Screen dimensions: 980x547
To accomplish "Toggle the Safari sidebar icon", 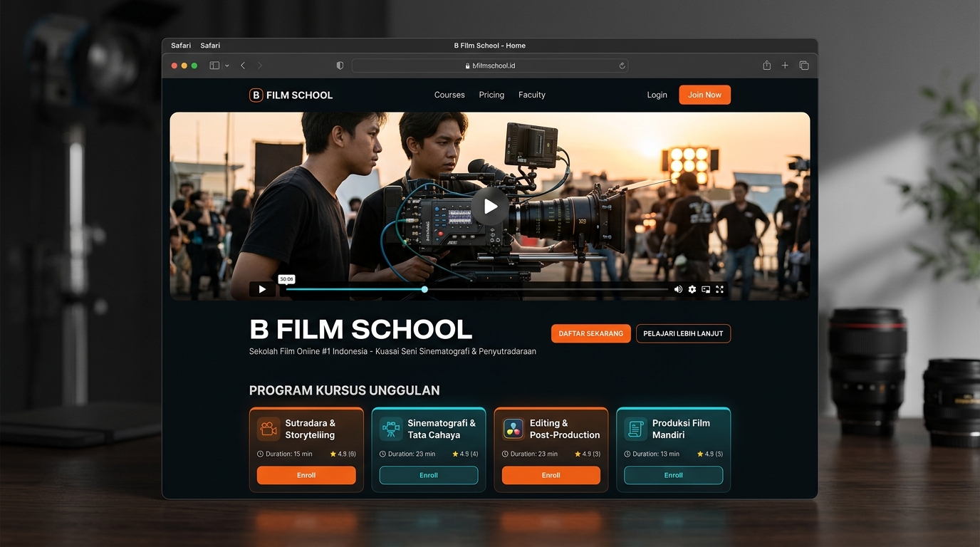I will (214, 66).
